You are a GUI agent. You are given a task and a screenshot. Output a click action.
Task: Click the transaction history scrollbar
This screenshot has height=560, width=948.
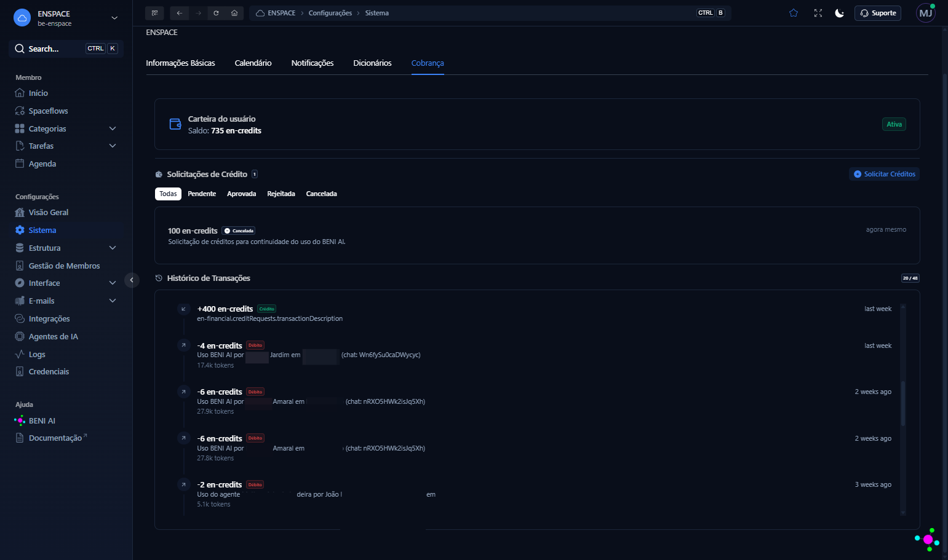(x=903, y=403)
